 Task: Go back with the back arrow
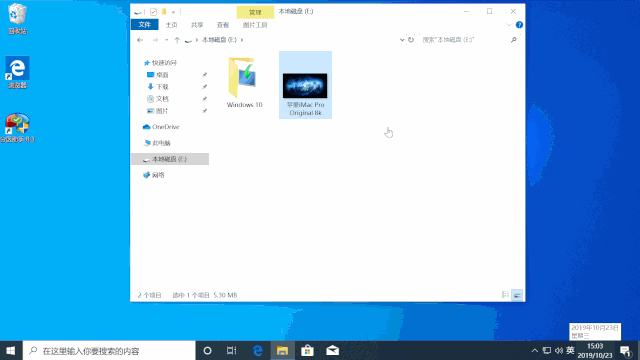coord(140,40)
